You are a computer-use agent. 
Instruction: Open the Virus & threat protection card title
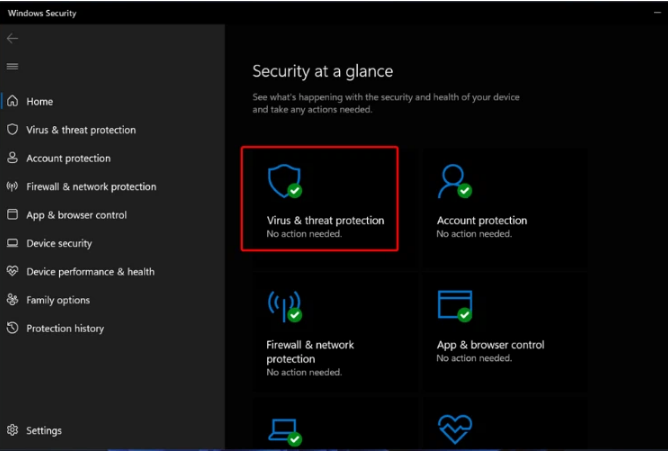(x=325, y=220)
